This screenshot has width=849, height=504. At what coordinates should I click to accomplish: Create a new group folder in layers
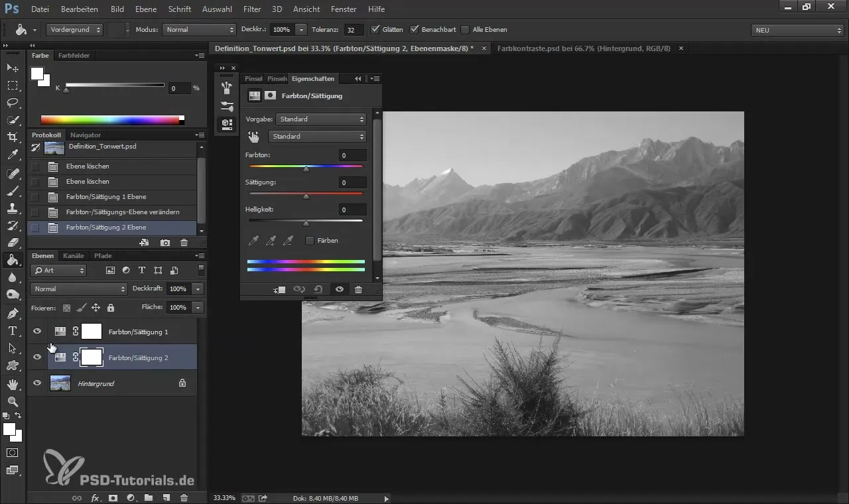[149, 497]
